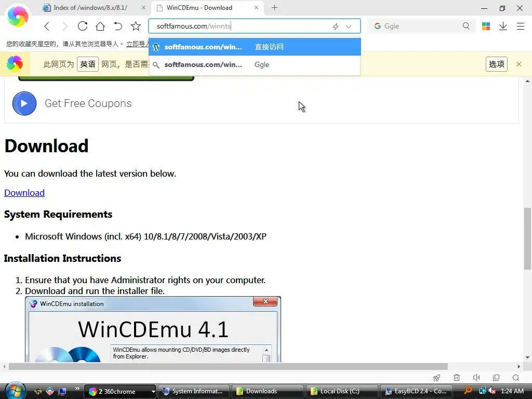Click the trash bin status icon

[457, 378]
